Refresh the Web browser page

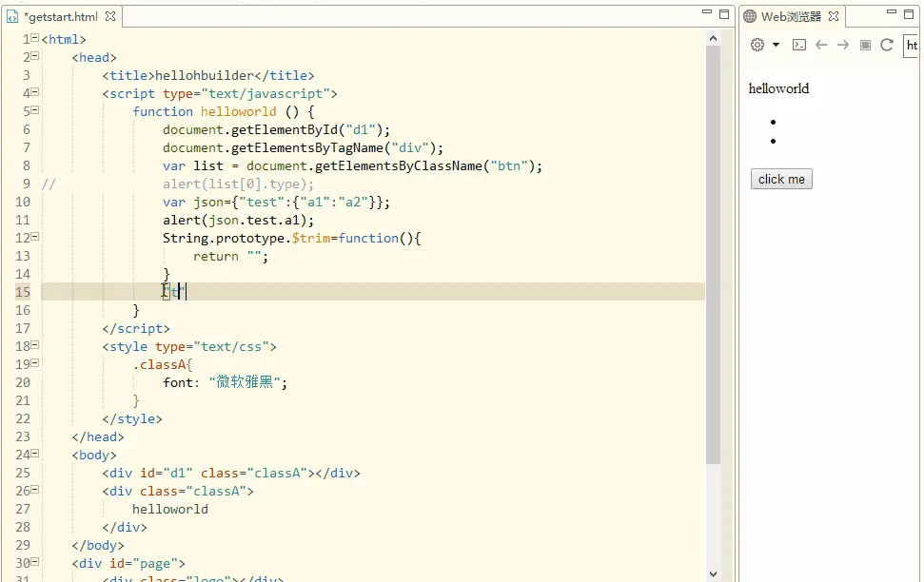tap(887, 45)
